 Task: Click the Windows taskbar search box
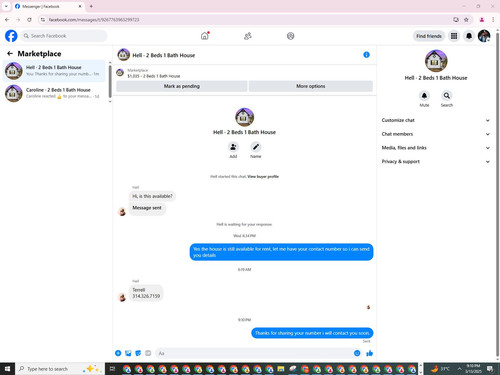point(60,369)
